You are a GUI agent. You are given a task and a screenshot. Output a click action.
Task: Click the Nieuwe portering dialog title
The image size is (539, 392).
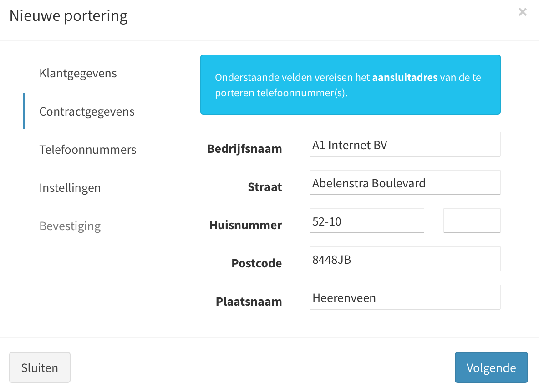click(x=69, y=15)
